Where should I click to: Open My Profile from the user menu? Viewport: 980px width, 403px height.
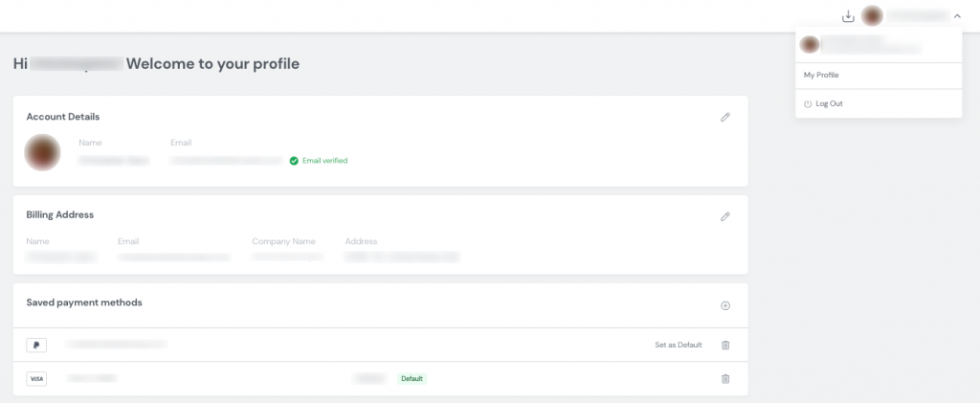[821, 75]
